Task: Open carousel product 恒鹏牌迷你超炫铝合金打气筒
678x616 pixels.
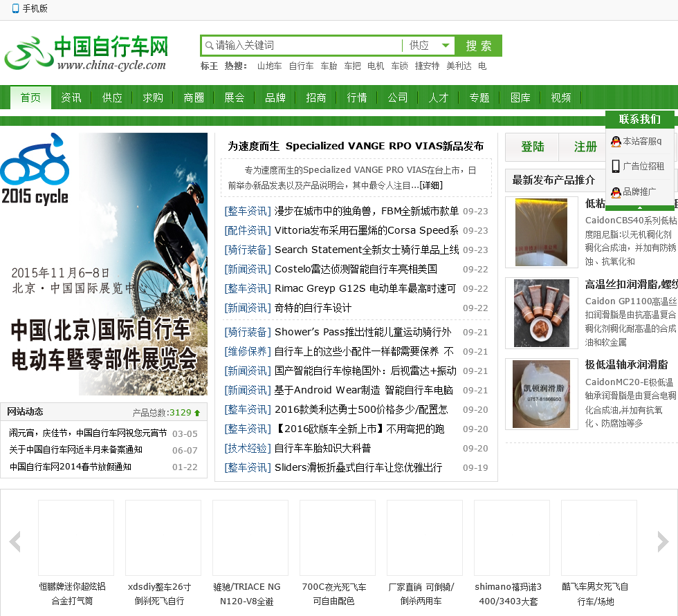Action: [72, 594]
